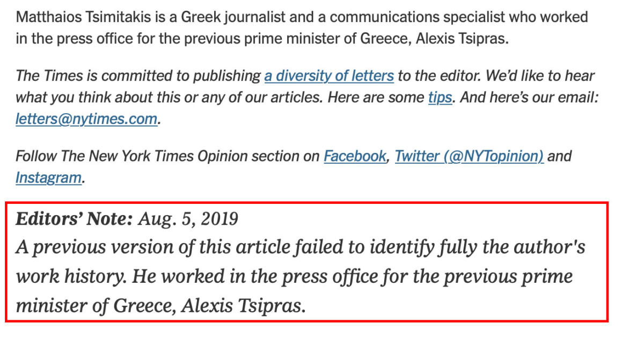Open the Twitter (@NYTopinion) link
Image resolution: width=644 pixels, height=345 pixels.
[469, 157]
